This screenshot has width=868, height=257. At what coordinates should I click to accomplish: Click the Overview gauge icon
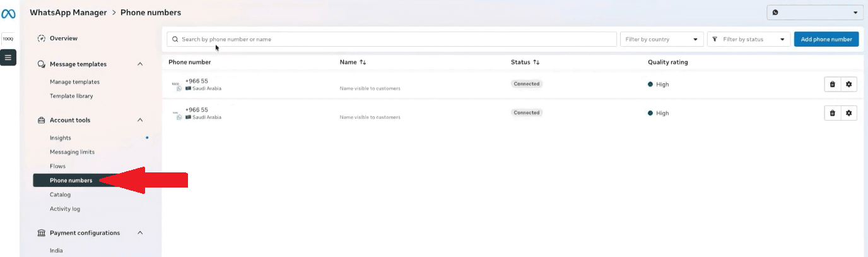42,39
